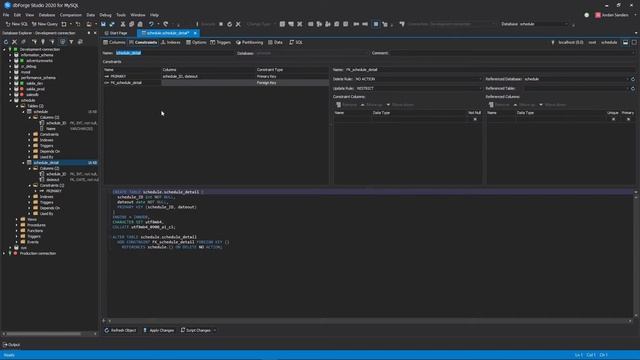This screenshot has width=640, height=360.
Task: Select the FK_schedule_detail constraint row
Action: coord(216,83)
